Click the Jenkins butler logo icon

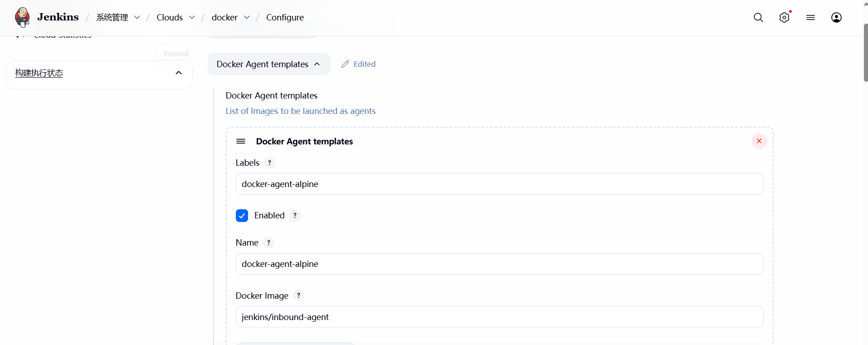22,17
